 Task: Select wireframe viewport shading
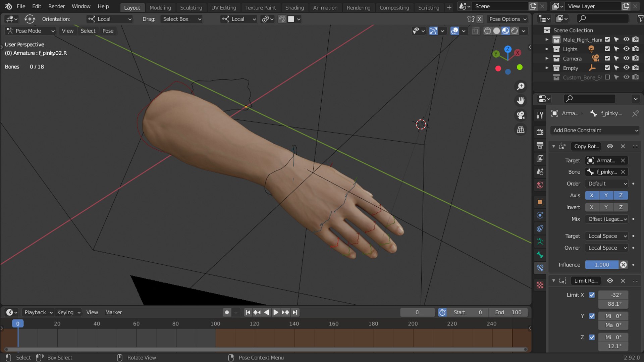coord(487,31)
